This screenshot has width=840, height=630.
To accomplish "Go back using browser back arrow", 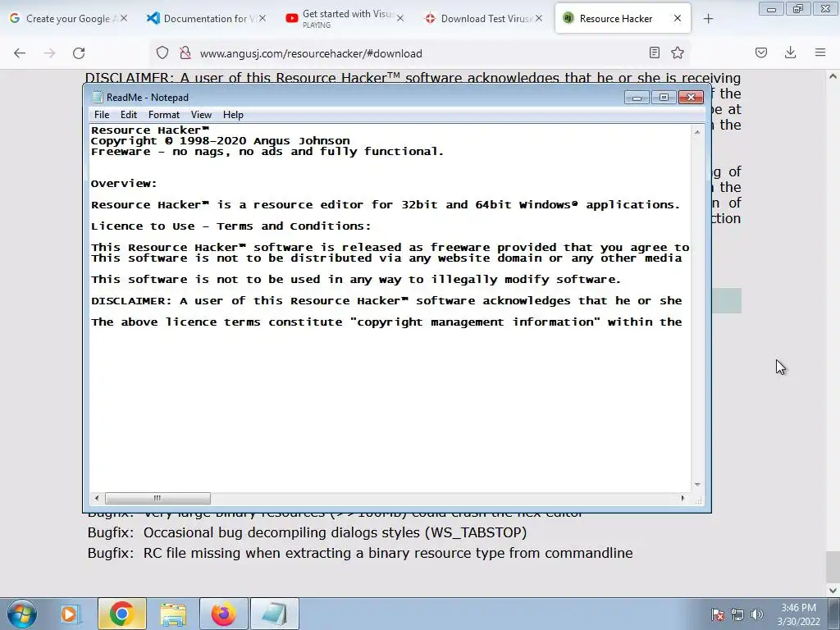I will [20, 53].
